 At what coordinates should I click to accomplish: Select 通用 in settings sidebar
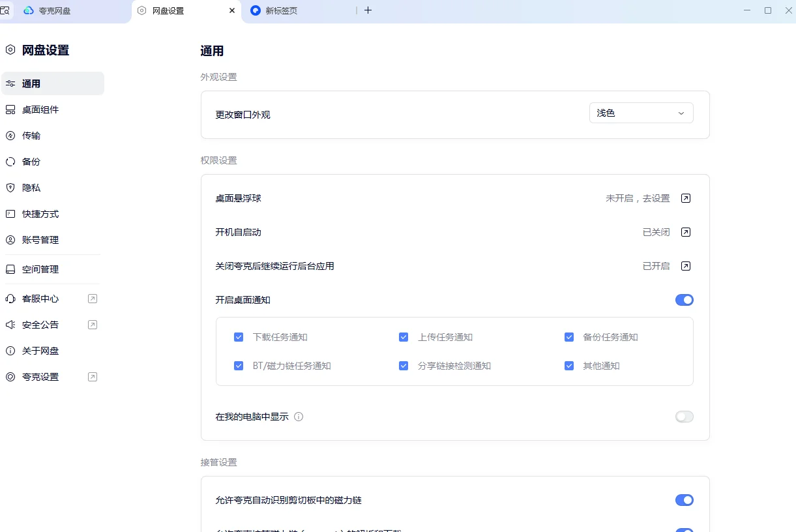coord(52,83)
